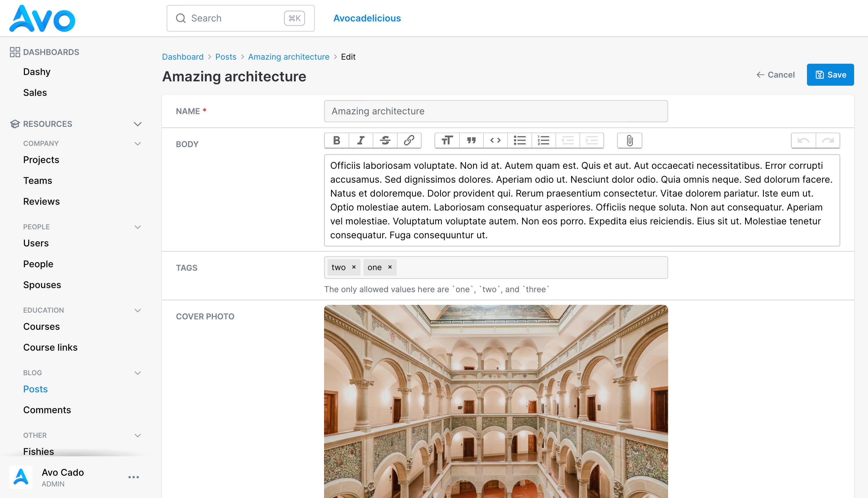Undo last edit in body editor
The image size is (868, 498).
click(x=803, y=141)
